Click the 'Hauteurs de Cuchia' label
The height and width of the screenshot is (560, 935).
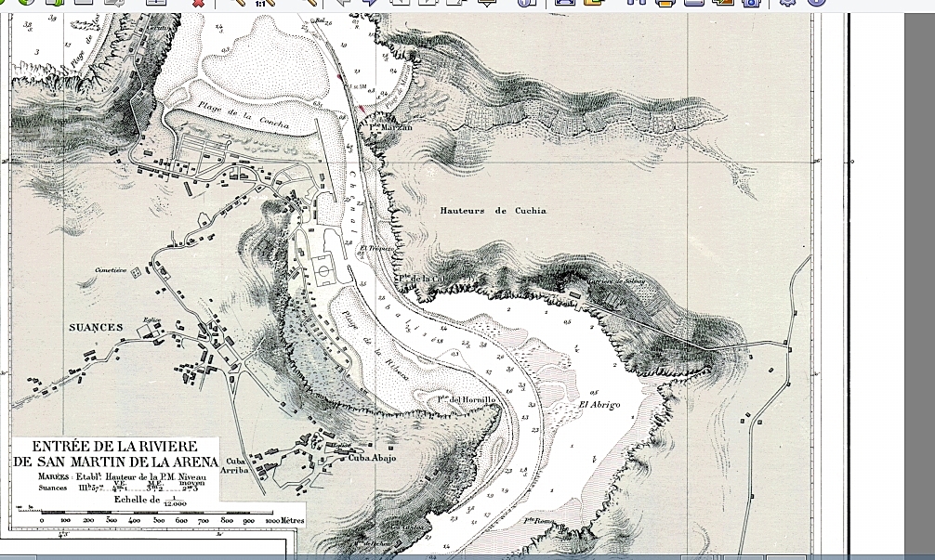(494, 210)
